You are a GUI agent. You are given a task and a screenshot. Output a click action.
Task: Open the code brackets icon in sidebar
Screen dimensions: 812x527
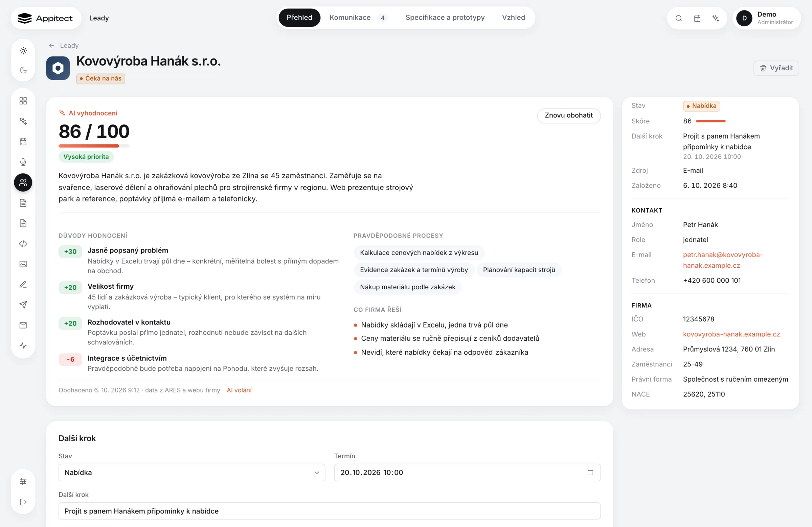(23, 244)
